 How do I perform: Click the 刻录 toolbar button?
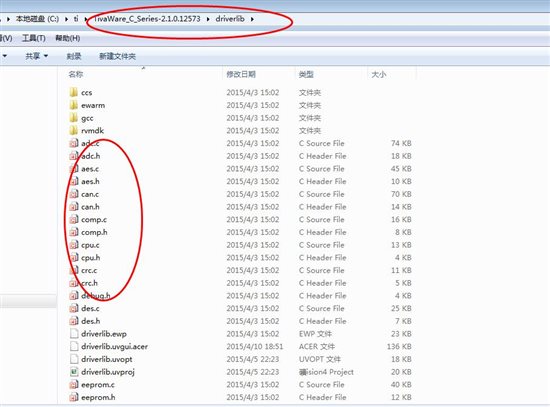[74, 56]
